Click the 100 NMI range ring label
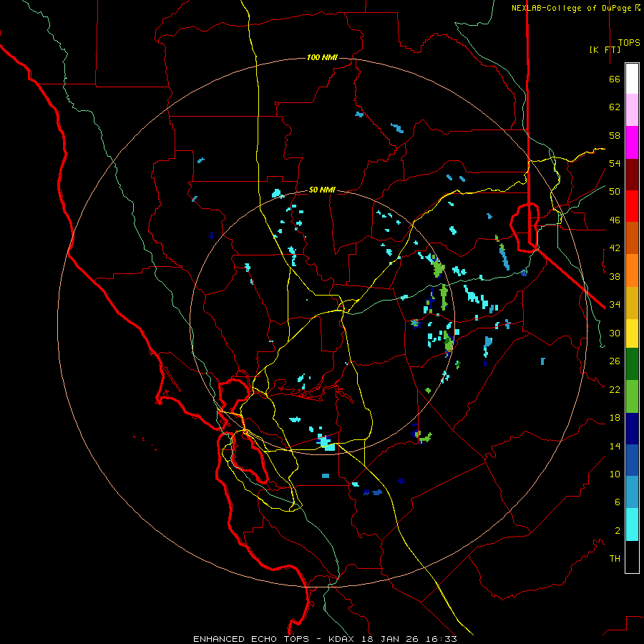The image size is (644, 644). point(322,57)
